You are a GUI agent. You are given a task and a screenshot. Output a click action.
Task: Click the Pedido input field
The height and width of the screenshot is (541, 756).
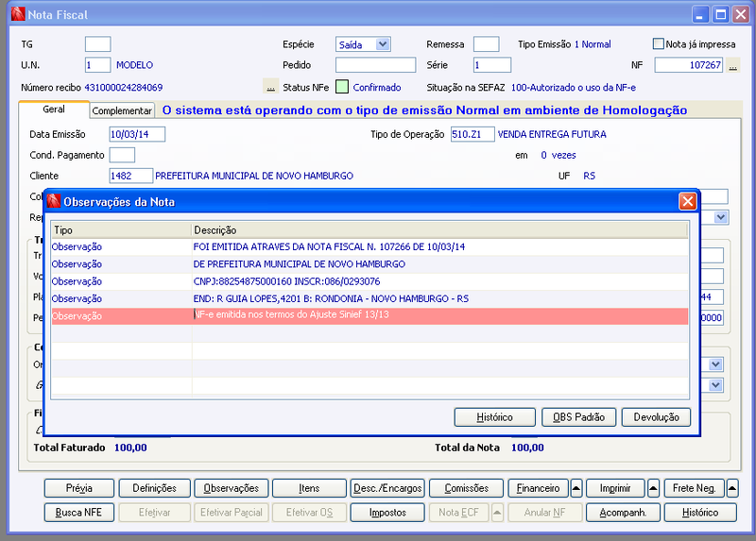375,65
